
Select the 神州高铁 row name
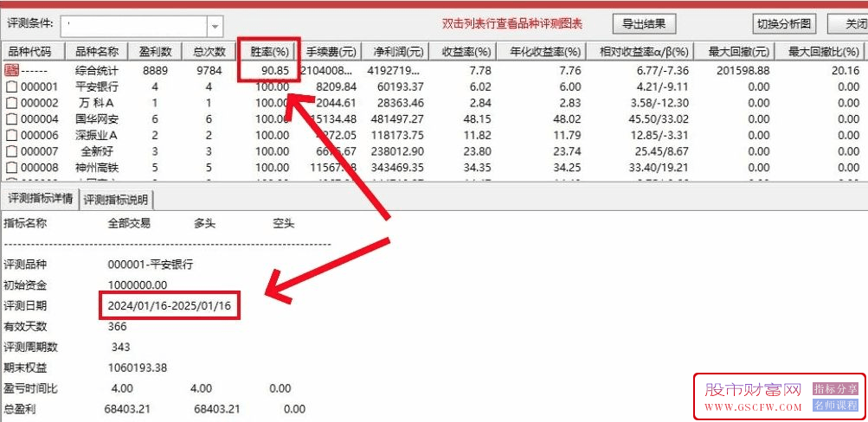click(x=97, y=167)
